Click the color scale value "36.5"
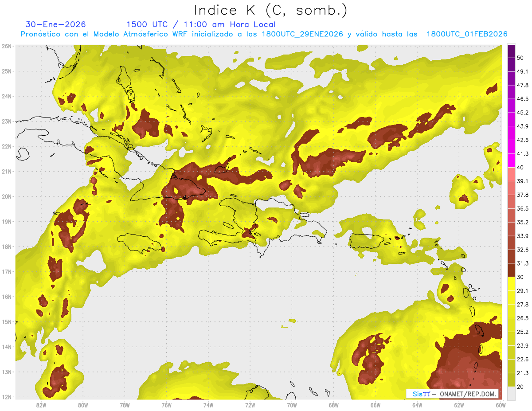The image size is (532, 411). pyautogui.click(x=523, y=208)
